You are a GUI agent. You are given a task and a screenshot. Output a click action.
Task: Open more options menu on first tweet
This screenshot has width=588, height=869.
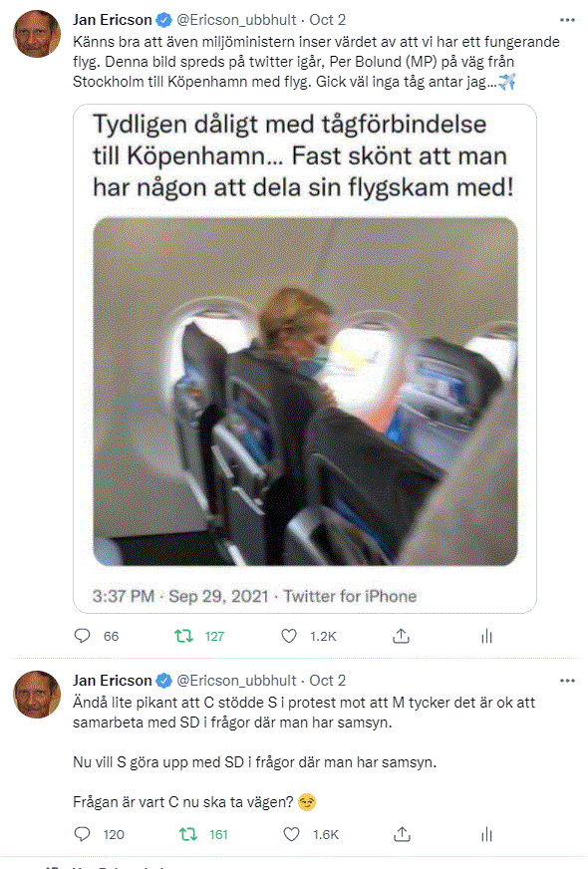(x=567, y=20)
